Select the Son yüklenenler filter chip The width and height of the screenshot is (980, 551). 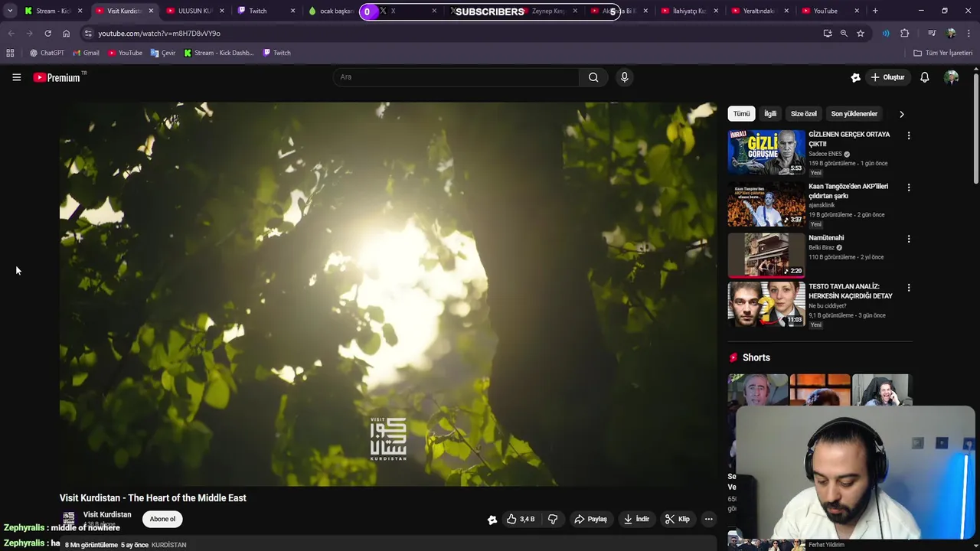click(854, 114)
